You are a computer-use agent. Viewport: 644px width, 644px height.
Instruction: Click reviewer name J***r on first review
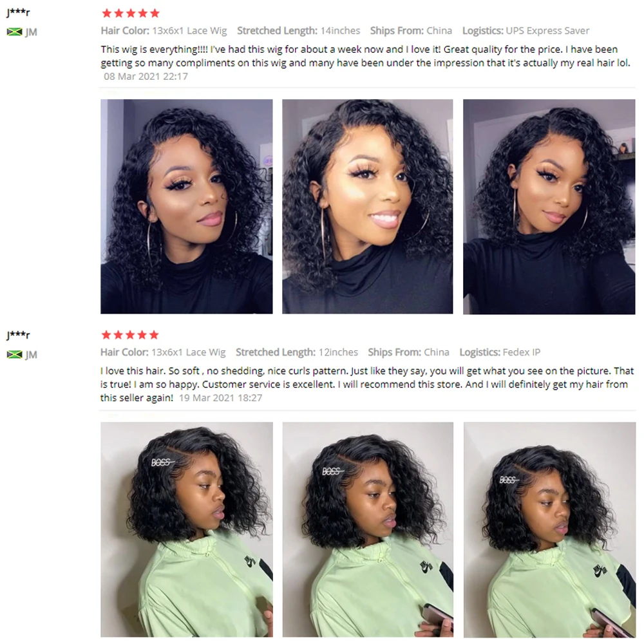coord(18,12)
